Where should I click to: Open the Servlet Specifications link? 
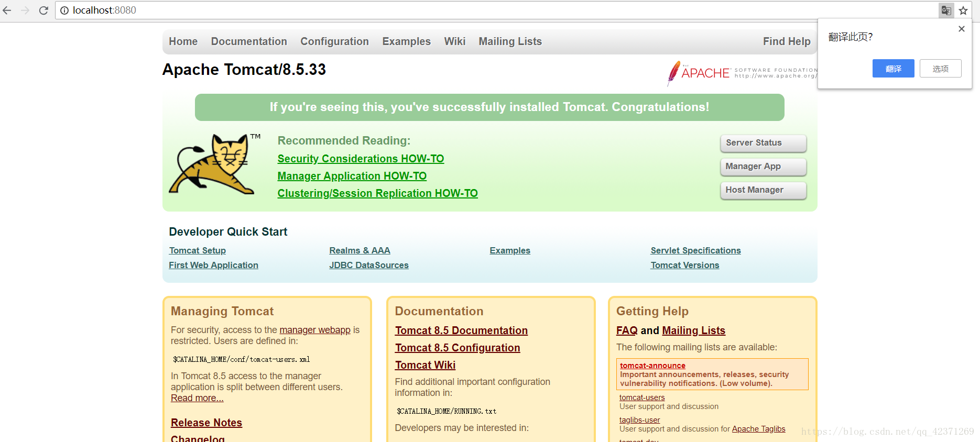click(x=695, y=250)
